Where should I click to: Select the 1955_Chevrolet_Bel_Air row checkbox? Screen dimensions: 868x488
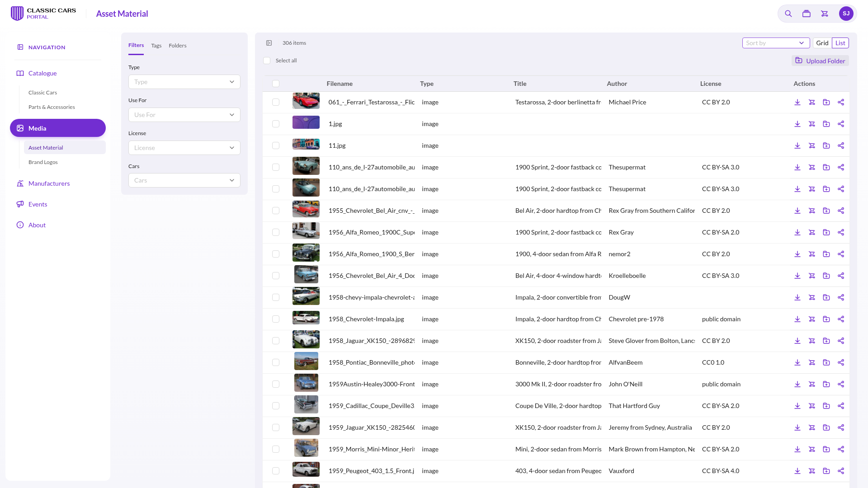pyautogui.click(x=276, y=211)
